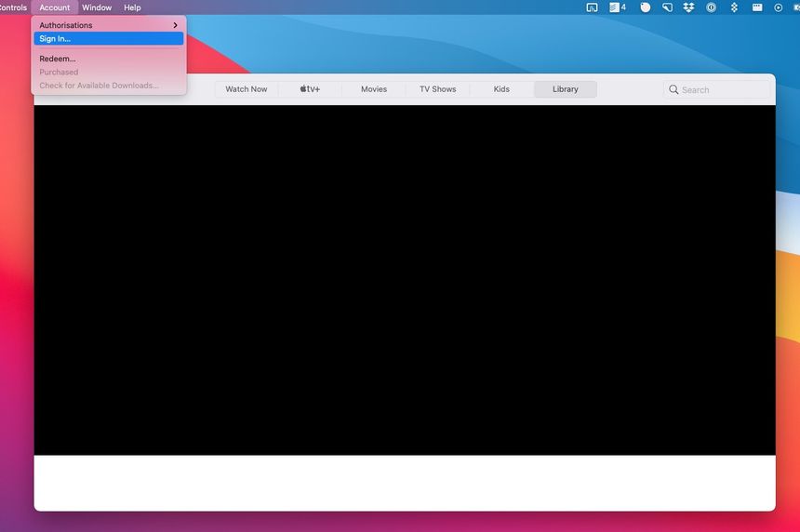This screenshot has height=532, width=800.
Task: Select the Kids tab
Action: pyautogui.click(x=501, y=89)
